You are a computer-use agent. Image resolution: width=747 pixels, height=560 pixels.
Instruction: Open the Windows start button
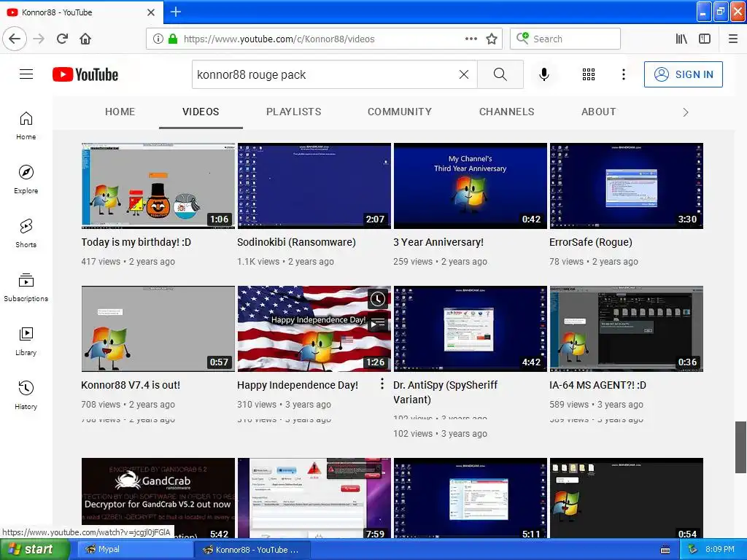[34, 549]
